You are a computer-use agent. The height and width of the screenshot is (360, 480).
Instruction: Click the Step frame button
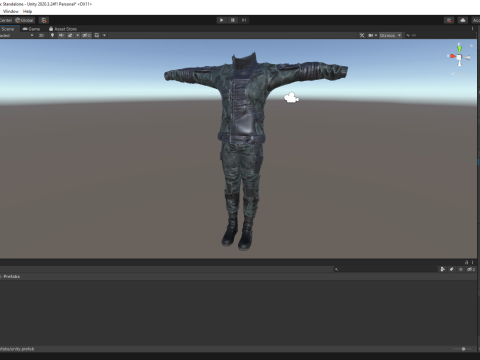(x=244, y=20)
